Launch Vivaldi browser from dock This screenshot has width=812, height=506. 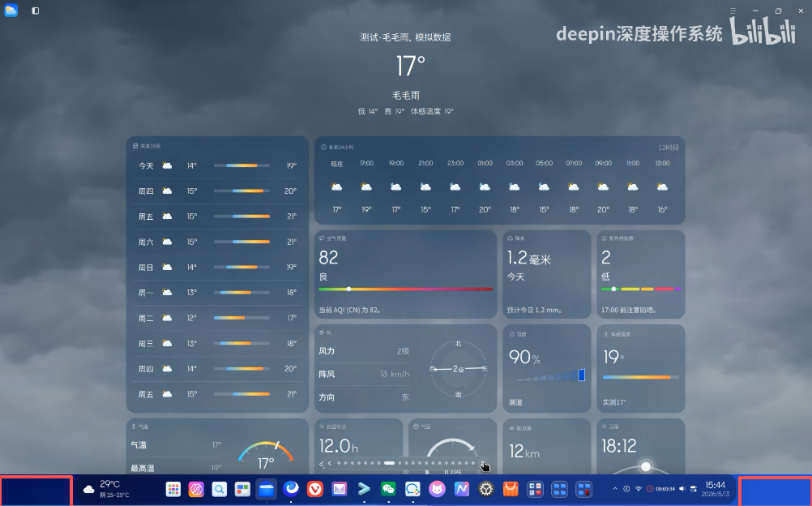(x=315, y=489)
